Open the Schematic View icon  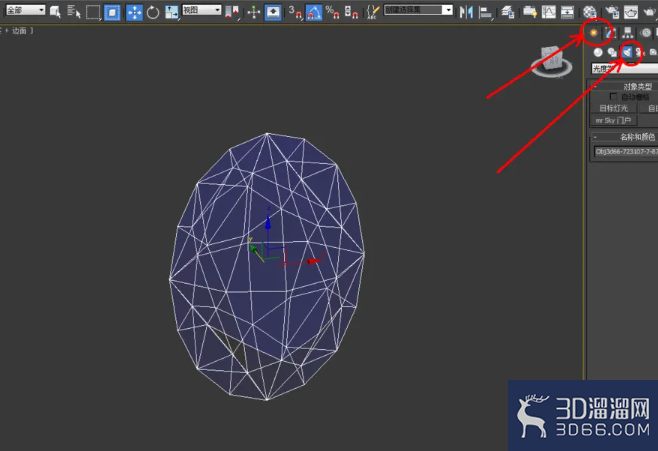pos(567,12)
